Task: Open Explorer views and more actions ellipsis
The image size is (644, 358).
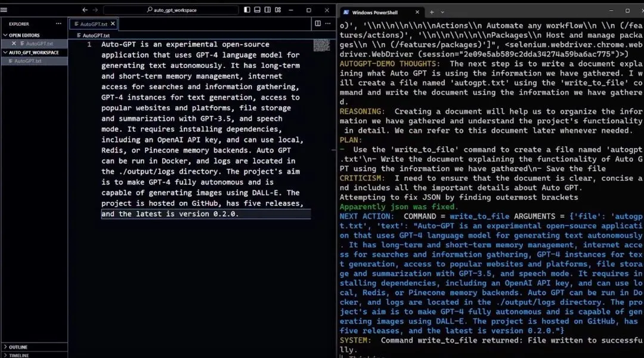Action: [x=58, y=24]
